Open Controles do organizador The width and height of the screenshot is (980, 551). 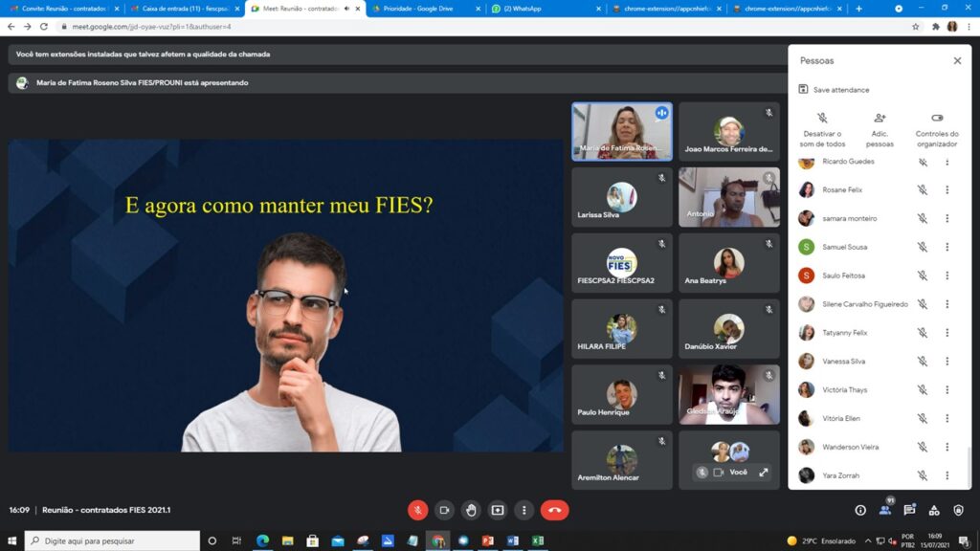point(936,130)
